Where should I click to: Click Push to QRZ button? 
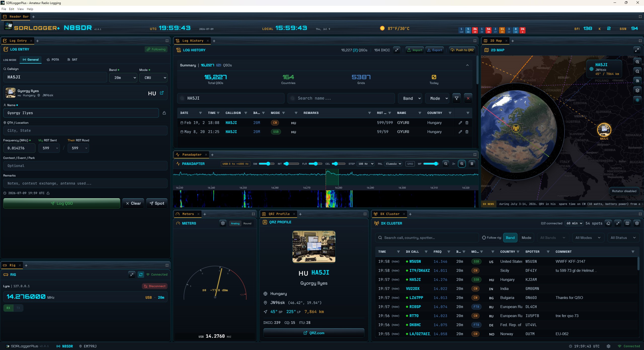pos(462,50)
